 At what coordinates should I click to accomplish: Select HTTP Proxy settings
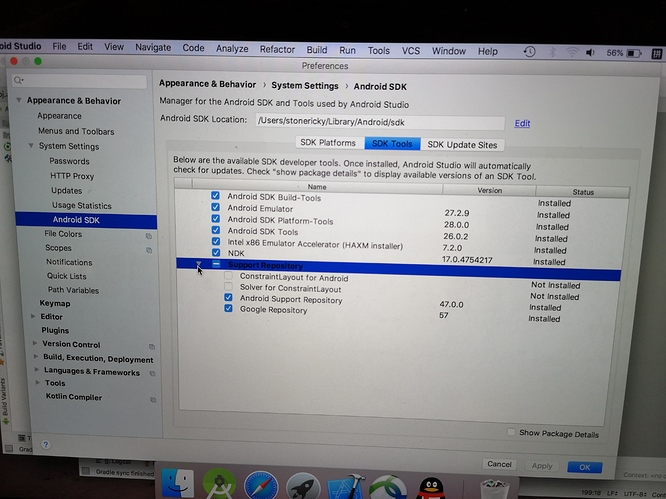[72, 176]
